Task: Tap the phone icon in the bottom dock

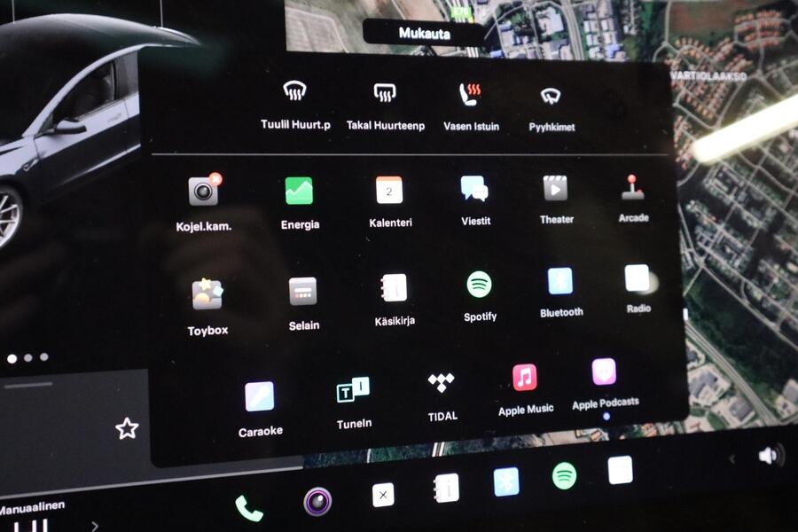Action: click(248, 507)
